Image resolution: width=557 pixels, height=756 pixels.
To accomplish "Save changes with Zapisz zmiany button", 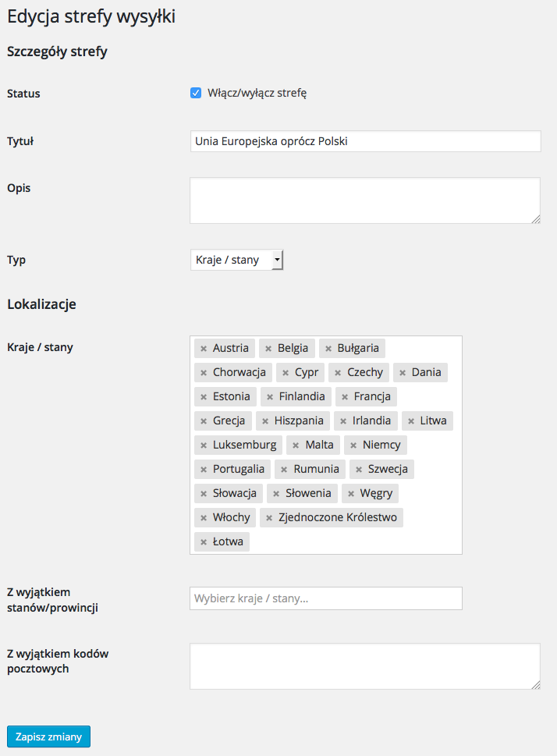I will click(x=48, y=736).
